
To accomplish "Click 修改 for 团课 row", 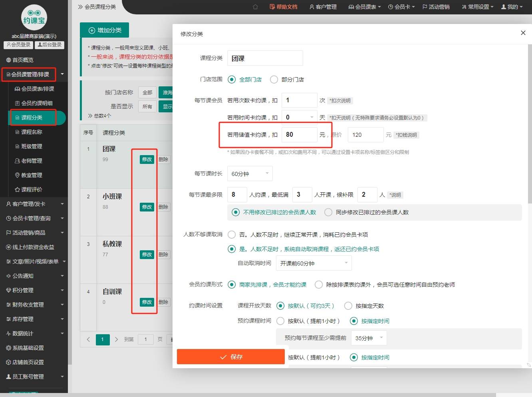I will 147,160.
